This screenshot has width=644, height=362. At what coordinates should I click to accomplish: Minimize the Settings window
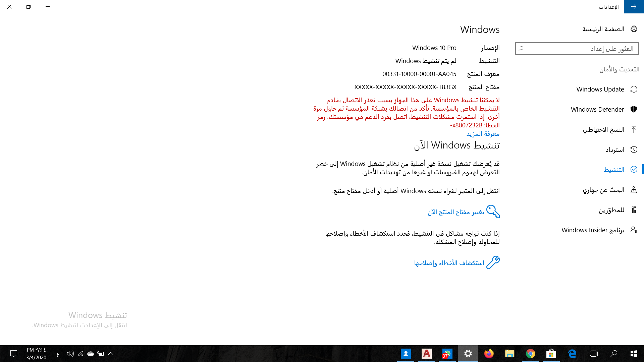coord(48,7)
